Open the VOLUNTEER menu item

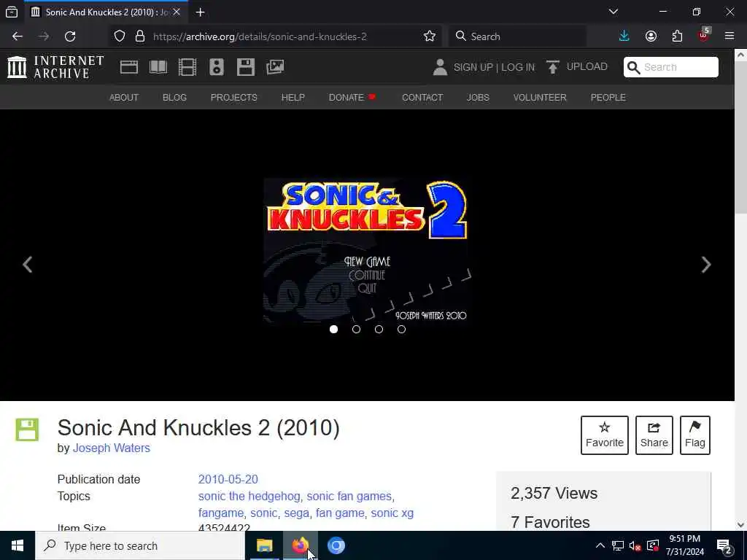coord(540,97)
